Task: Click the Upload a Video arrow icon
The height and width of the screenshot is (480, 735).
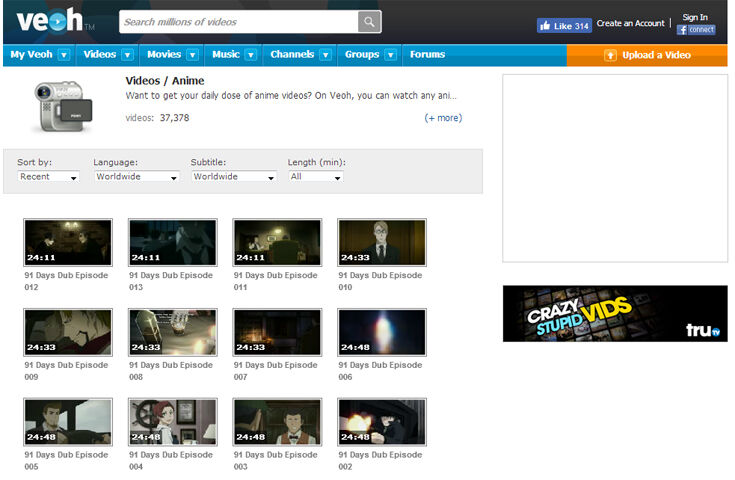Action: (x=610, y=55)
